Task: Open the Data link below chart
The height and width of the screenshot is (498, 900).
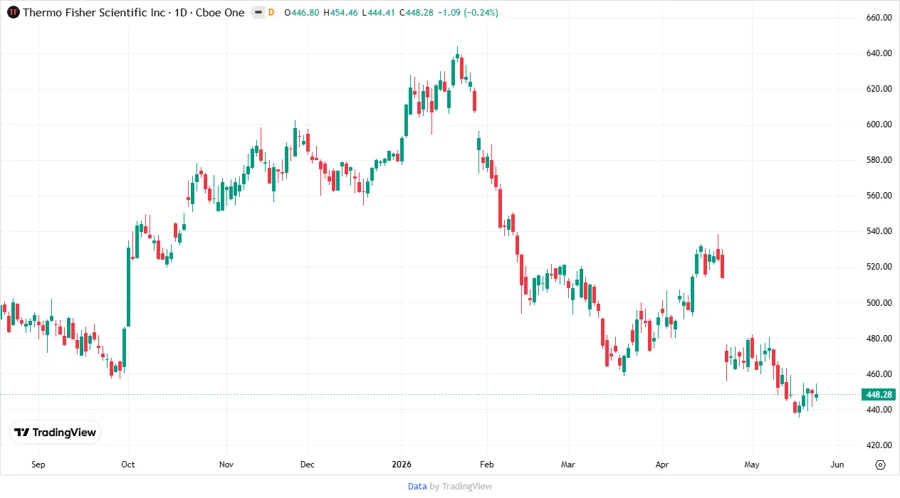Action: coord(417,487)
